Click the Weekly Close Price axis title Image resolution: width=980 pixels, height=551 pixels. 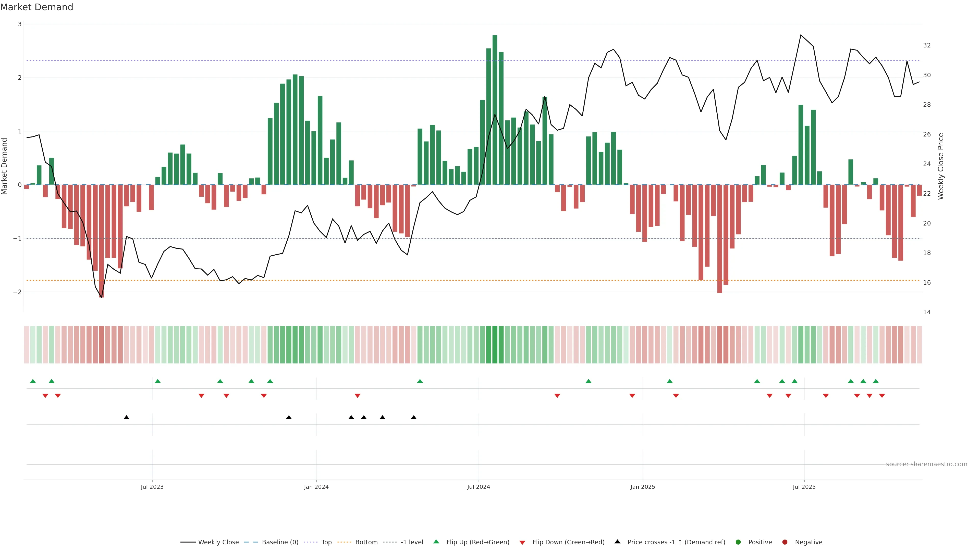click(x=941, y=166)
